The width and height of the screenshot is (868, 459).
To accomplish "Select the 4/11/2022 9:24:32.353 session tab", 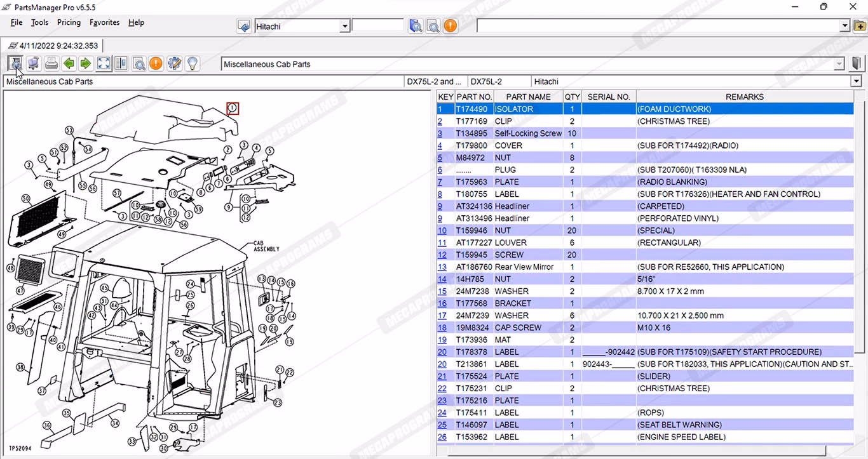I will point(53,46).
